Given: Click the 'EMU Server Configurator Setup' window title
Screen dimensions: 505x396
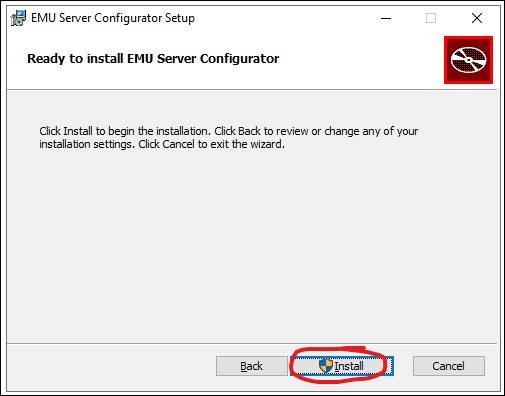Looking at the screenshot, I should point(113,18).
